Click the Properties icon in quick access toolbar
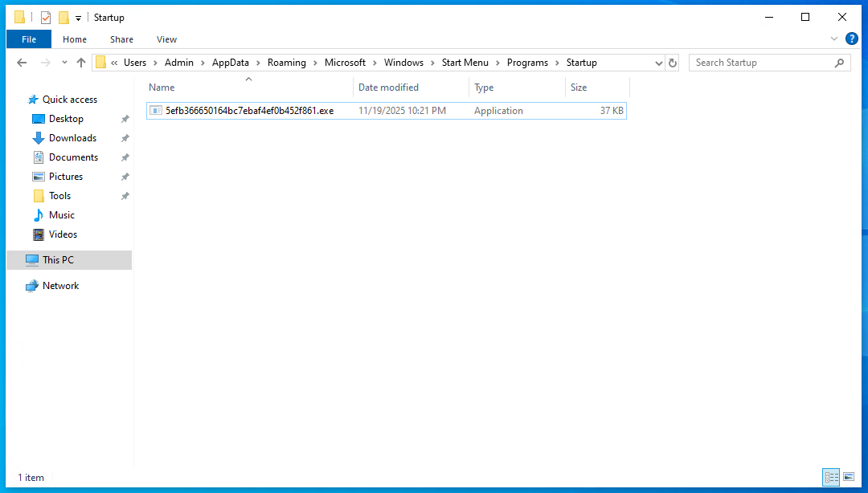868x493 pixels. point(46,18)
